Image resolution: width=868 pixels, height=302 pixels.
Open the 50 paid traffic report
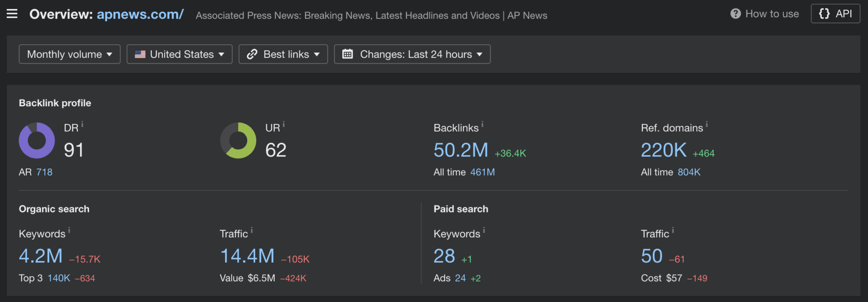[x=652, y=256]
